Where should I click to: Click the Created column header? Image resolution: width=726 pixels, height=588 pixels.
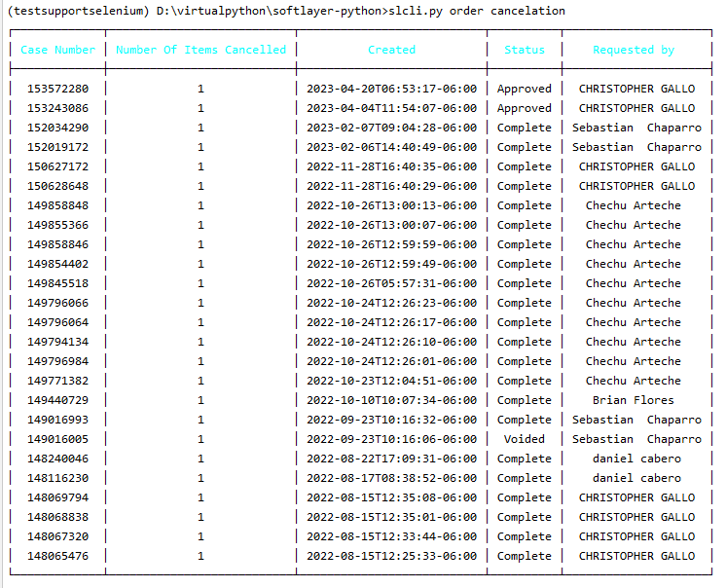[x=391, y=50]
